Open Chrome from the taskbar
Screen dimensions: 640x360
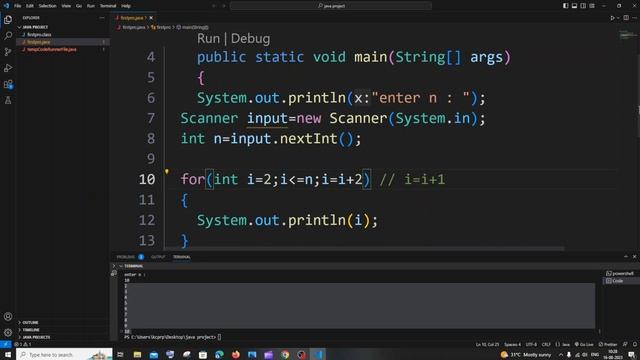(285, 355)
